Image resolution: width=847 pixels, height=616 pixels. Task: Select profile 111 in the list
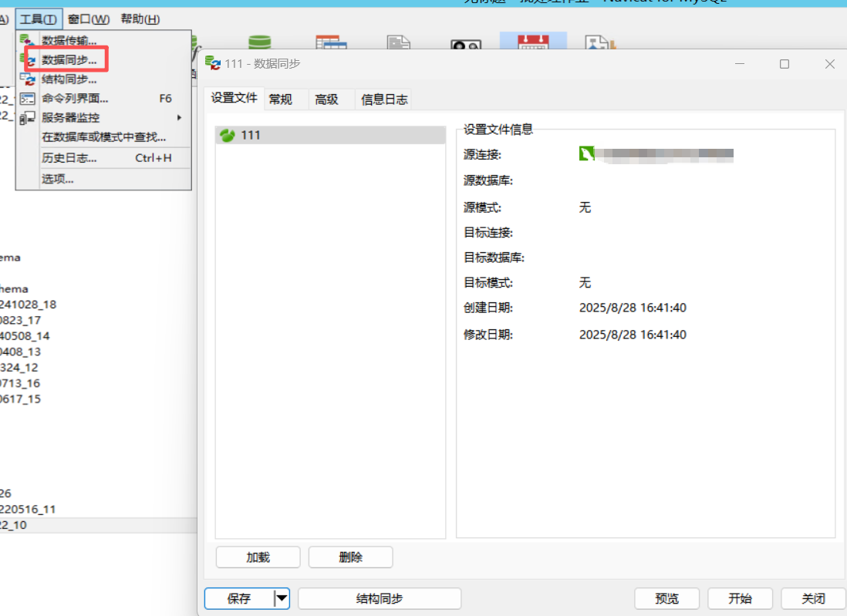331,135
